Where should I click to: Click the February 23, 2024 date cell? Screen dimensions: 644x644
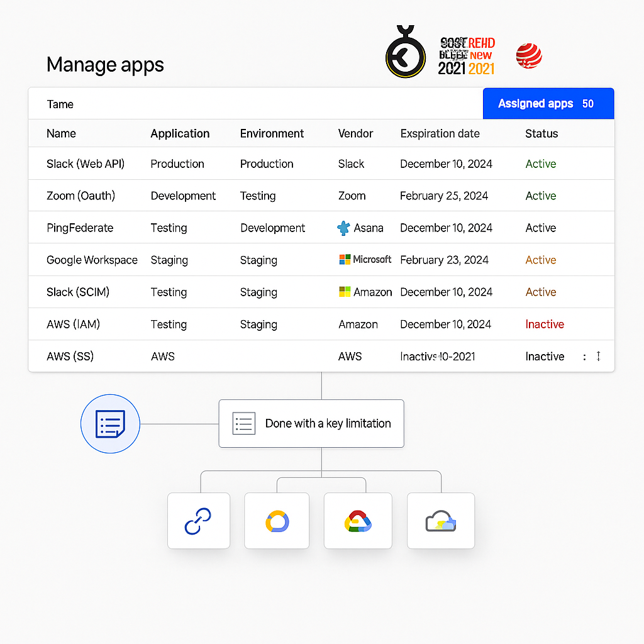(x=445, y=260)
